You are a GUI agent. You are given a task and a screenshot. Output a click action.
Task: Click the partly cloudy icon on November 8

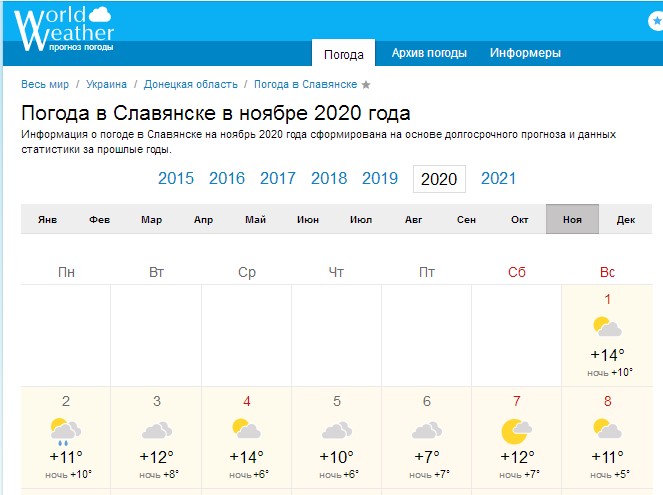point(607,430)
